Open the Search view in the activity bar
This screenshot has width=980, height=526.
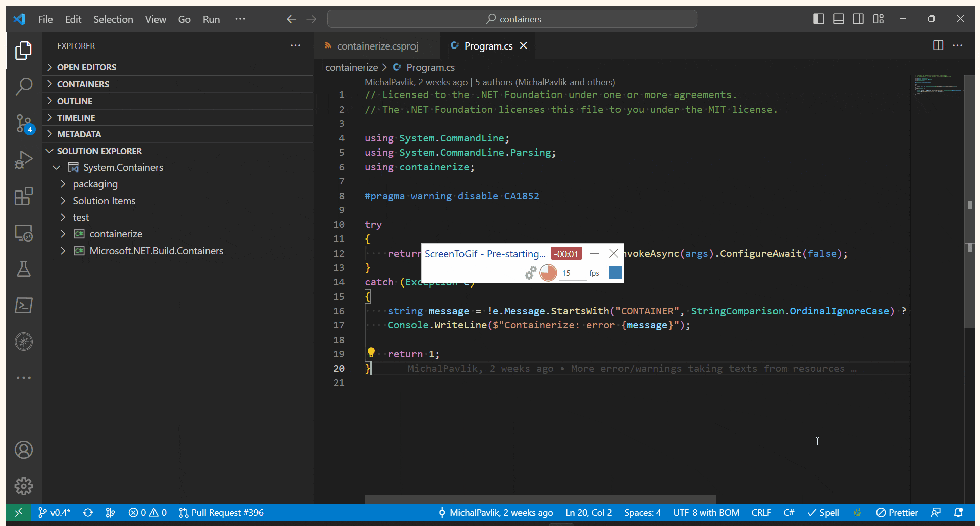click(23, 86)
